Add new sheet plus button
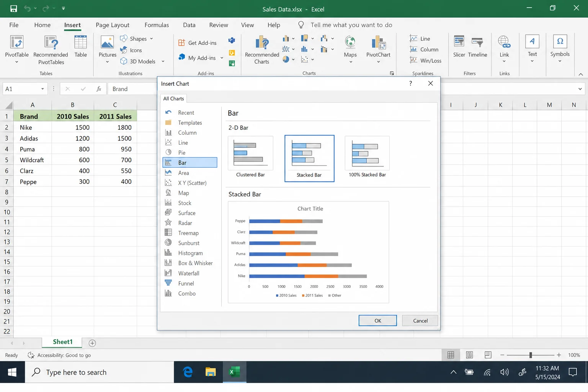The height and width of the screenshot is (392, 588). tap(92, 343)
